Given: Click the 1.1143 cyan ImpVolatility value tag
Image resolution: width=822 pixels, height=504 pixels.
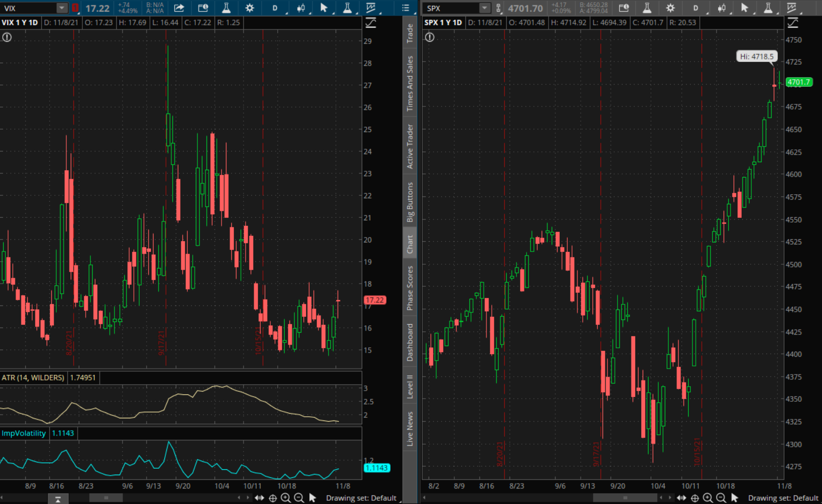Looking at the screenshot, I should pos(377,468).
